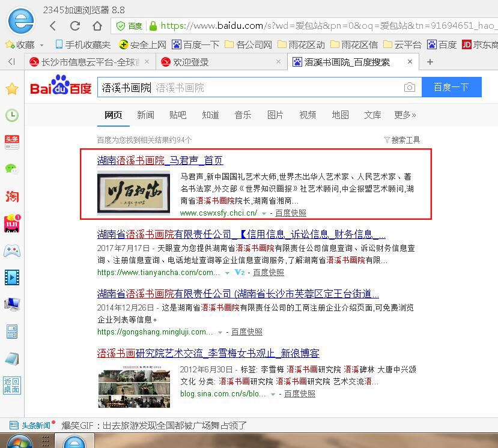Select the 新闻 search tab
498x448 pixels.
[146, 115]
